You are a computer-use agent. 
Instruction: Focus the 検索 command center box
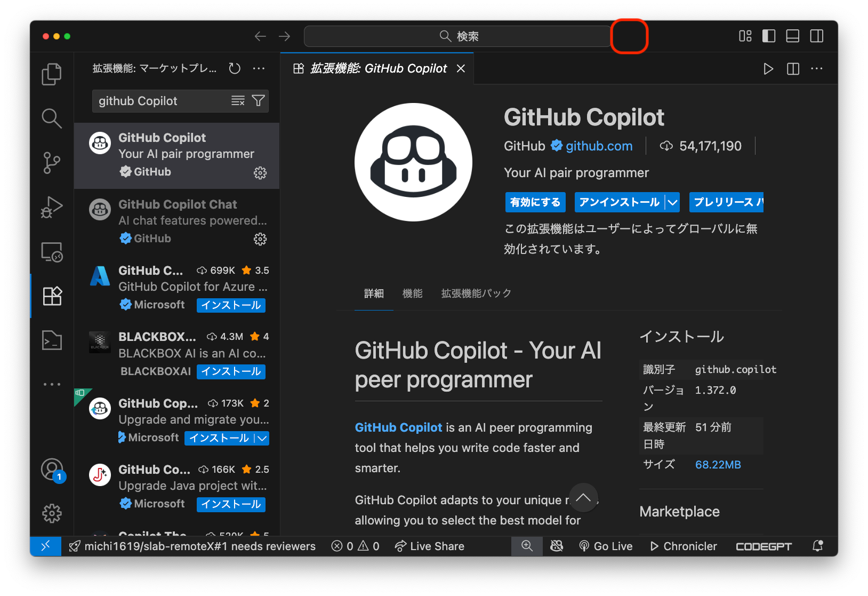(458, 36)
